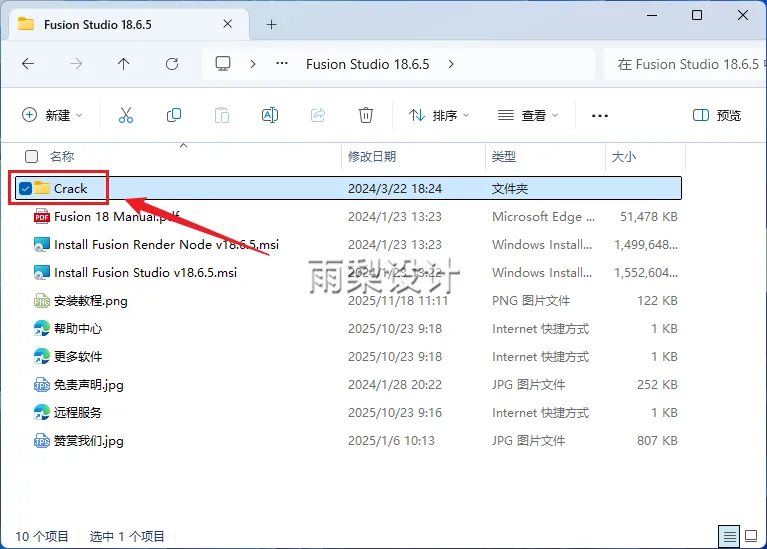Select shortcut name 远程服务
Image resolution: width=767 pixels, height=549 pixels.
pyautogui.click(x=78, y=412)
